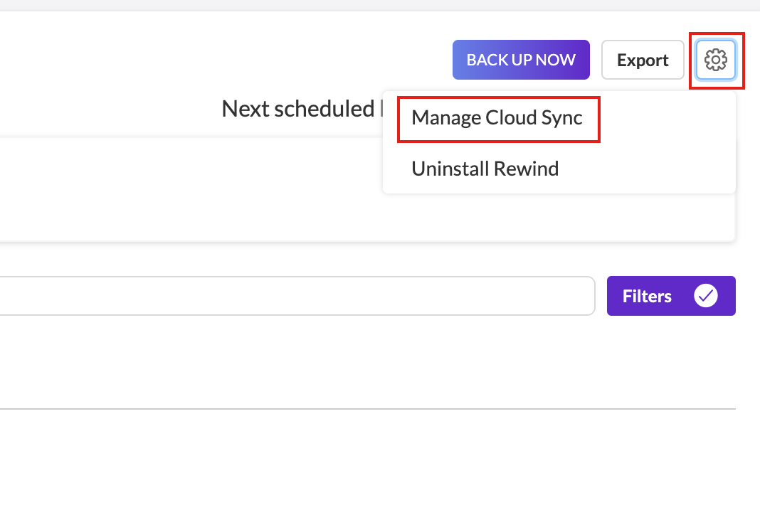Start a manual backup immediately

point(521,60)
